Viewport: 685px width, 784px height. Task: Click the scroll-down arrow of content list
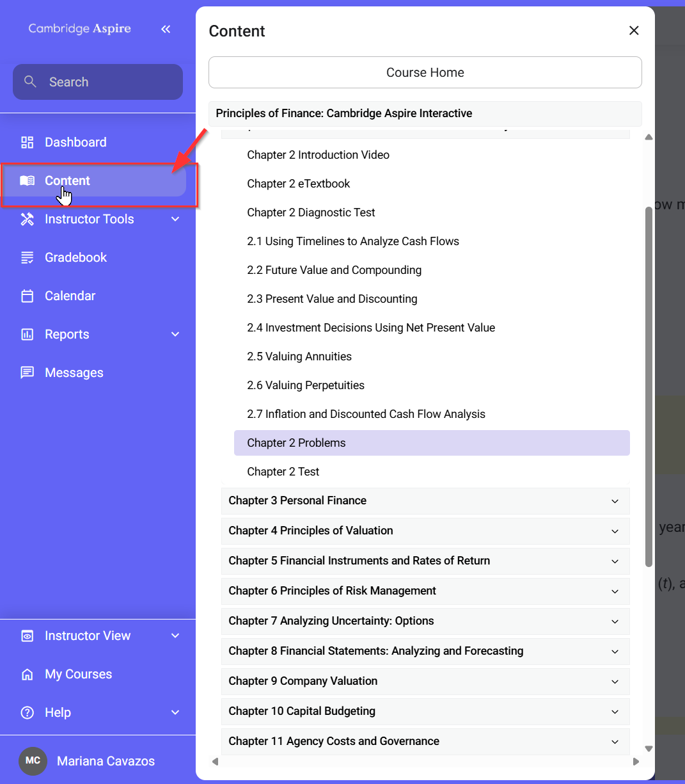pyautogui.click(x=649, y=748)
